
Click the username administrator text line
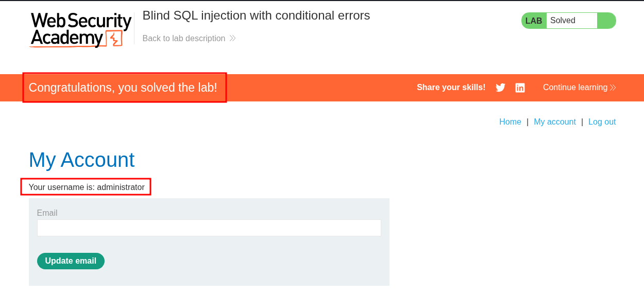(87, 187)
